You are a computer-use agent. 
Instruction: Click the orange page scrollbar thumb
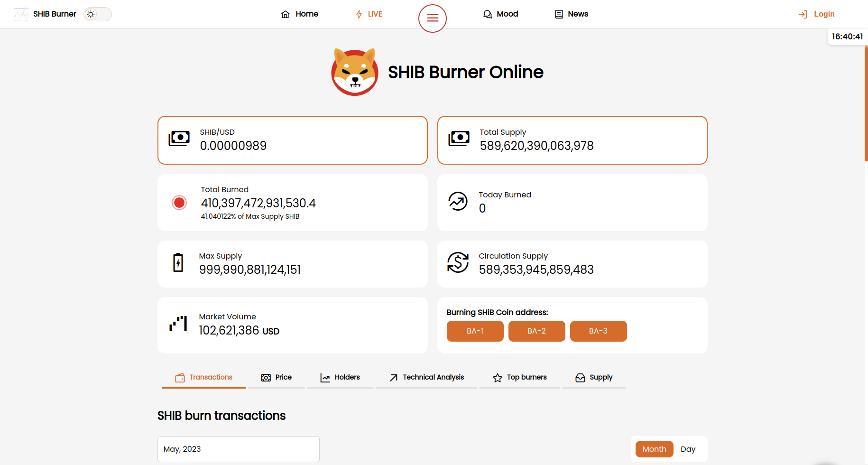(x=866, y=103)
